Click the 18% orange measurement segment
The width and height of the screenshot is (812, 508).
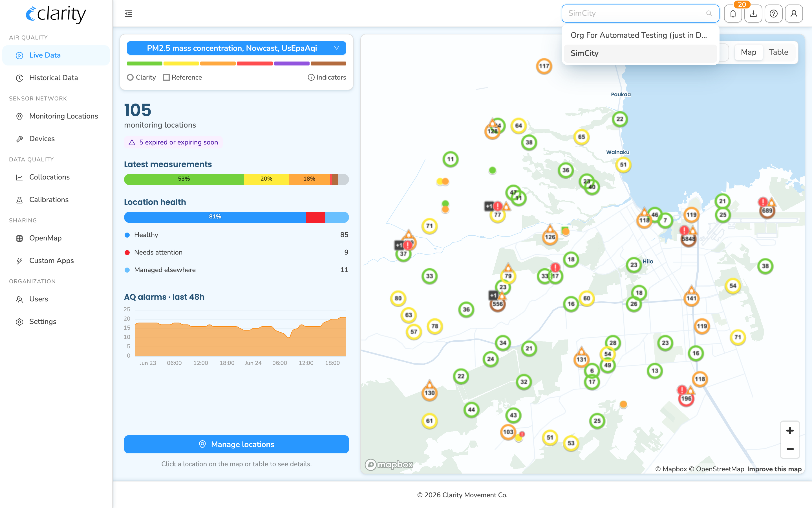309,179
